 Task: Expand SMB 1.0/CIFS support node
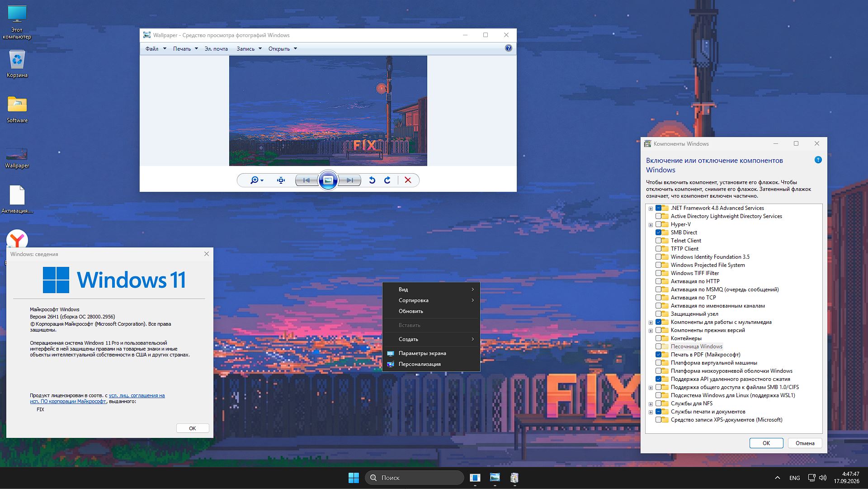coord(651,388)
